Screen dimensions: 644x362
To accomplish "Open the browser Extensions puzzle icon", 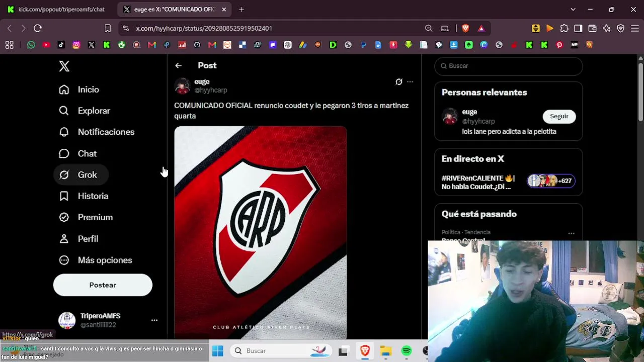I will [x=564, y=28].
